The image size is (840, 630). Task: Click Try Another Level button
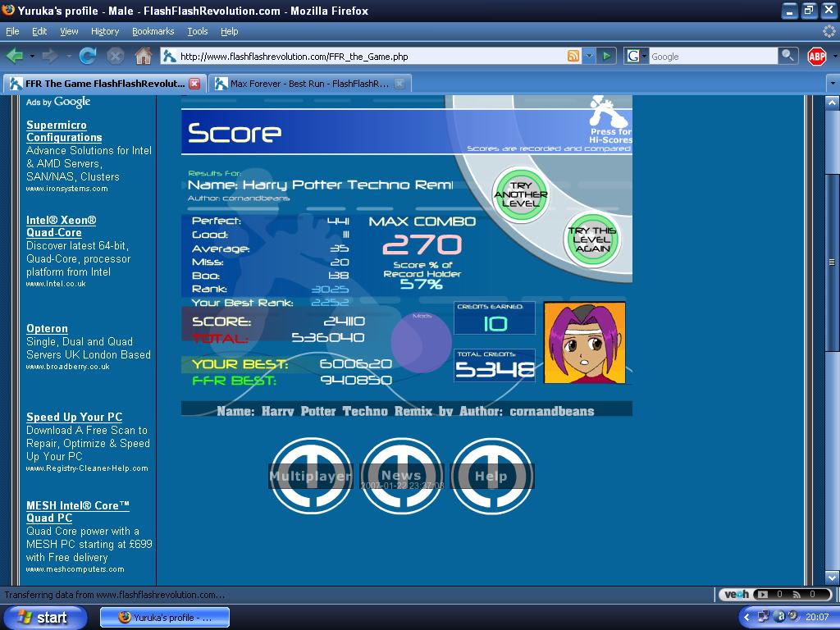521,194
